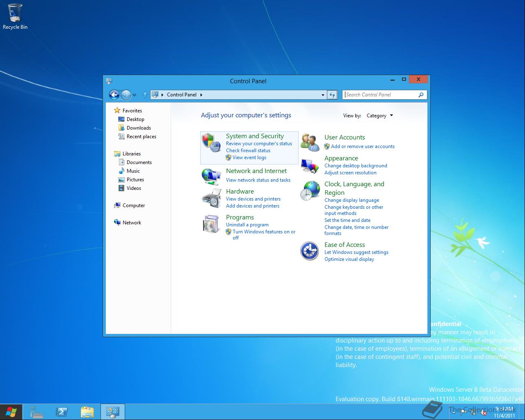The height and width of the screenshot is (420, 525).
Task: Click Adjust screen resolution link
Action: [x=350, y=173]
